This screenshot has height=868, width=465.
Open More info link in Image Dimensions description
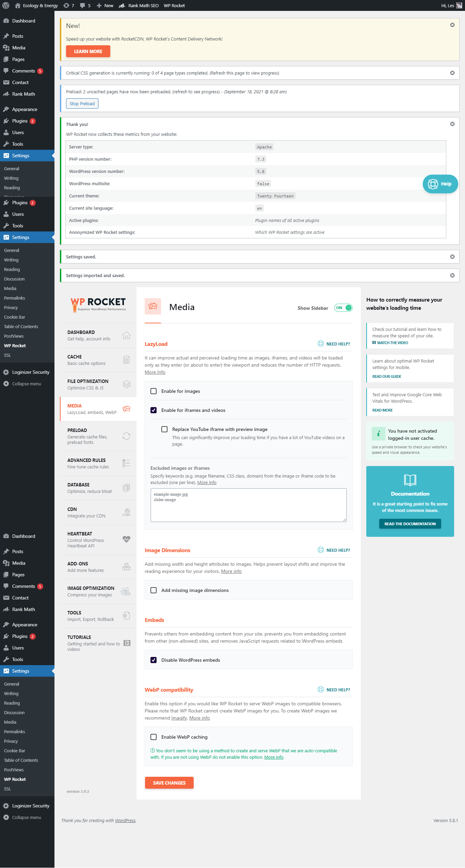point(231,571)
